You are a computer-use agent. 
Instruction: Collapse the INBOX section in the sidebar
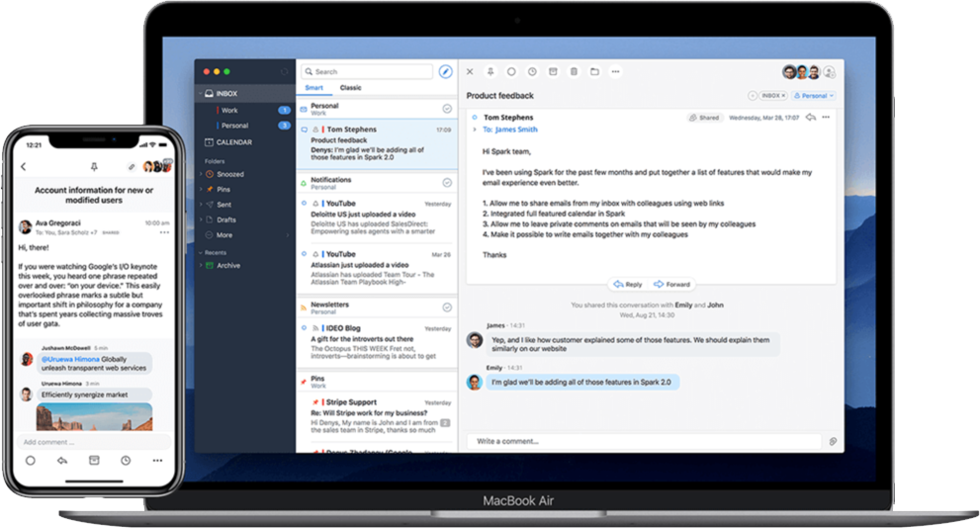201,94
